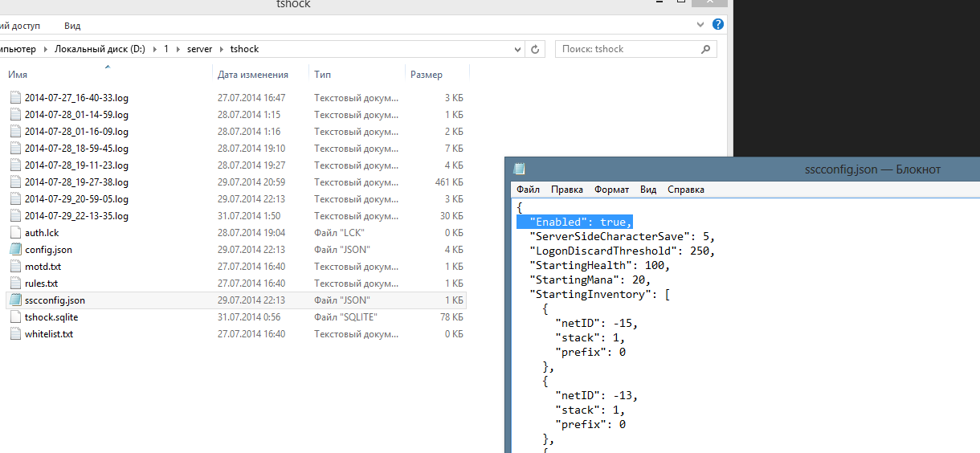Click the Notepad icon in title bar

520,169
